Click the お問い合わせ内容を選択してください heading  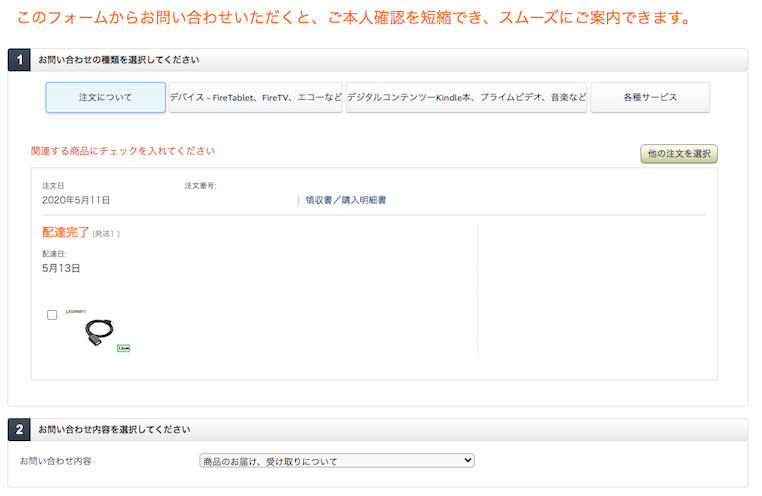(114, 430)
